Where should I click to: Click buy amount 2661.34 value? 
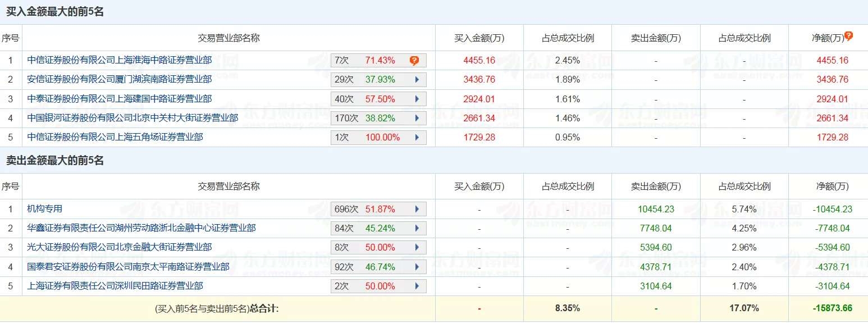(479, 118)
